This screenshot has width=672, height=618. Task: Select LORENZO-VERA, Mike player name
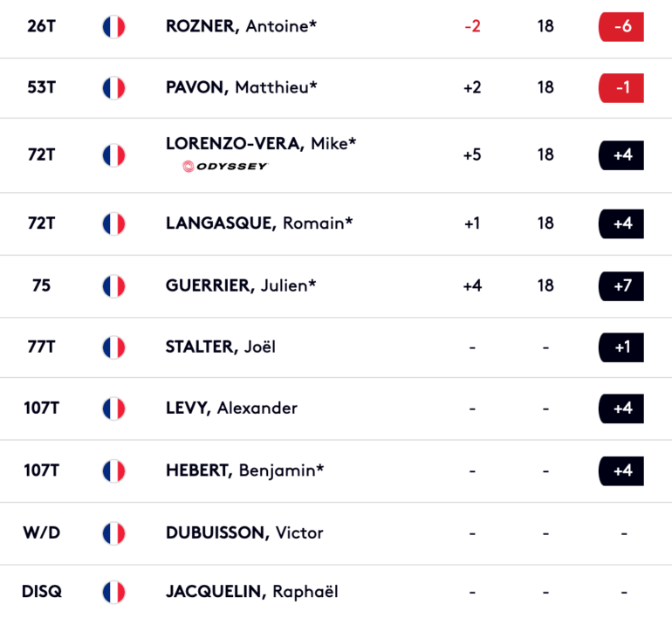[261, 144]
